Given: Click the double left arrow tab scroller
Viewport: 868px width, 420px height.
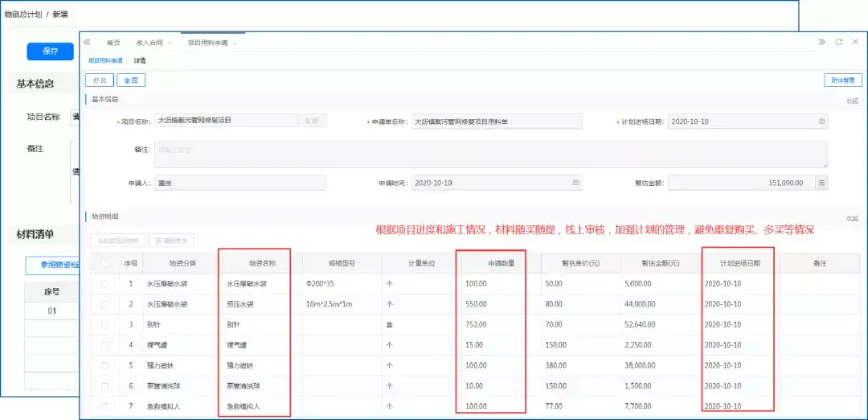Looking at the screenshot, I should click(x=87, y=42).
